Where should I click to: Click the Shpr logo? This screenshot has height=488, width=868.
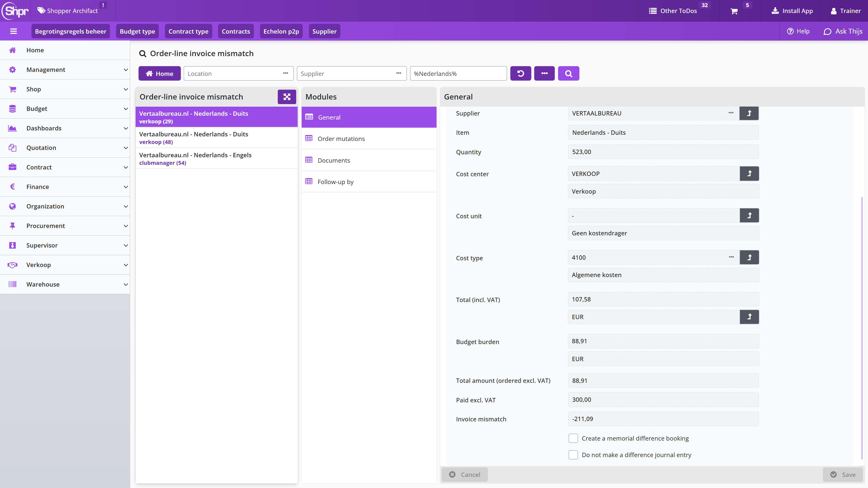pyautogui.click(x=15, y=11)
